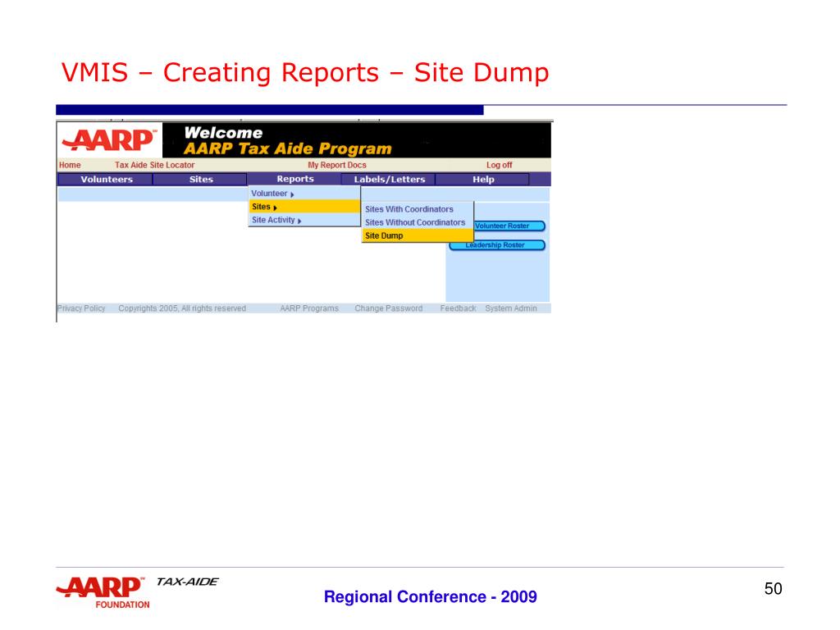Click the AARP Programs footer link
Screen dimensions: 840x630
click(x=309, y=308)
